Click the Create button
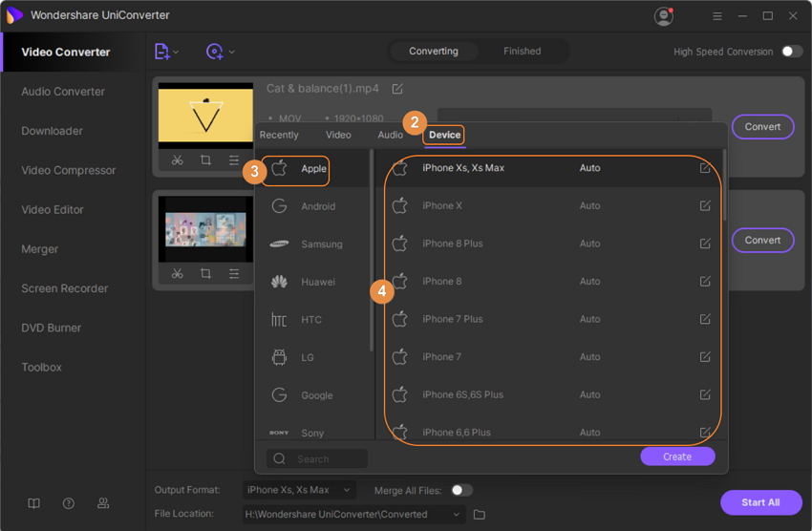The image size is (812, 531). click(677, 457)
